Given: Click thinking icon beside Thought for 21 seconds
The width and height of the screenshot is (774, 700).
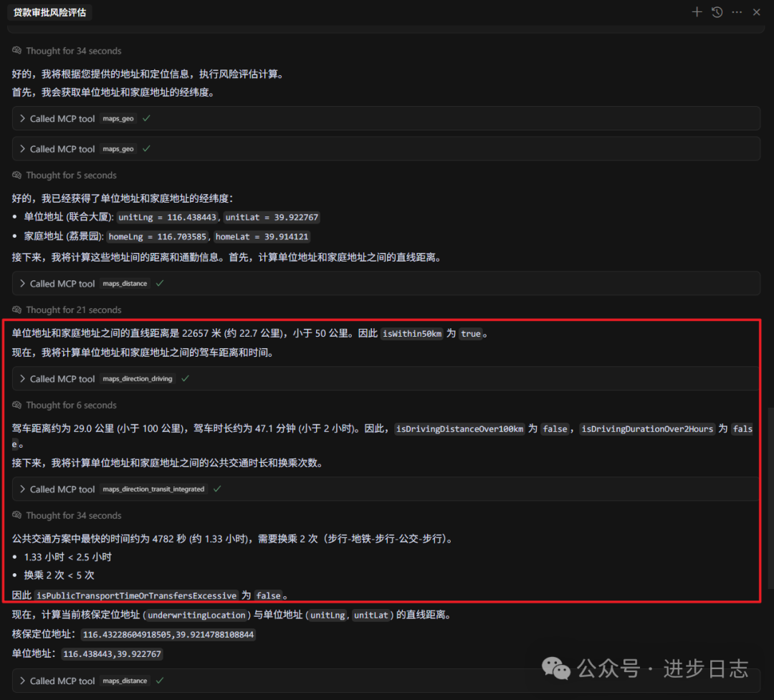Looking at the screenshot, I should (16, 310).
